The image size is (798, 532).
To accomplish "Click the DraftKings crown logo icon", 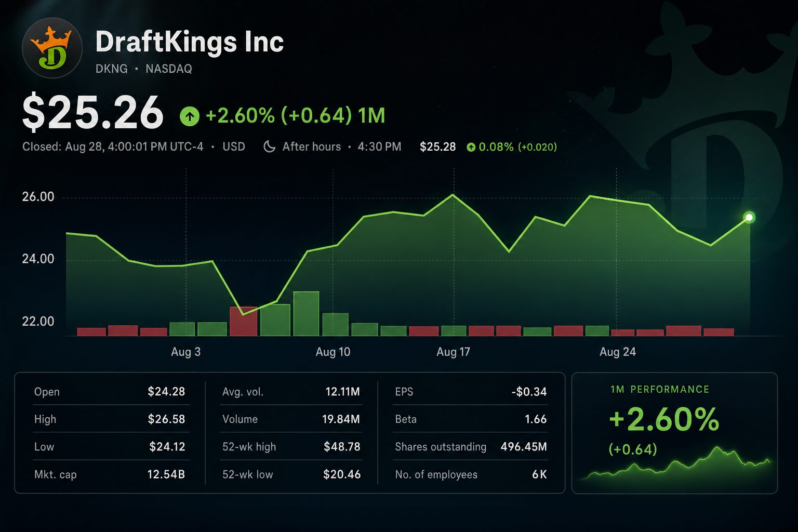I will pos(52,48).
